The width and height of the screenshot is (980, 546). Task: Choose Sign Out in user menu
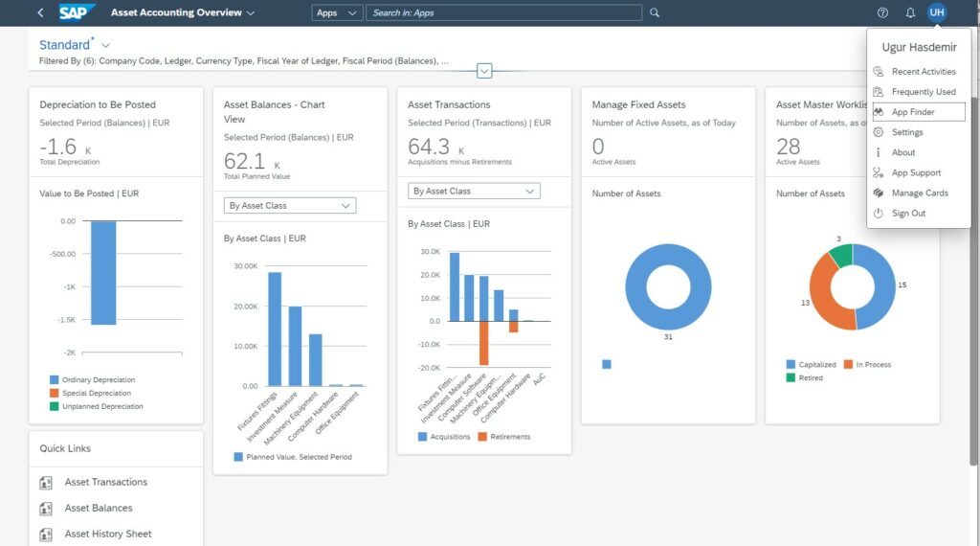coord(908,214)
